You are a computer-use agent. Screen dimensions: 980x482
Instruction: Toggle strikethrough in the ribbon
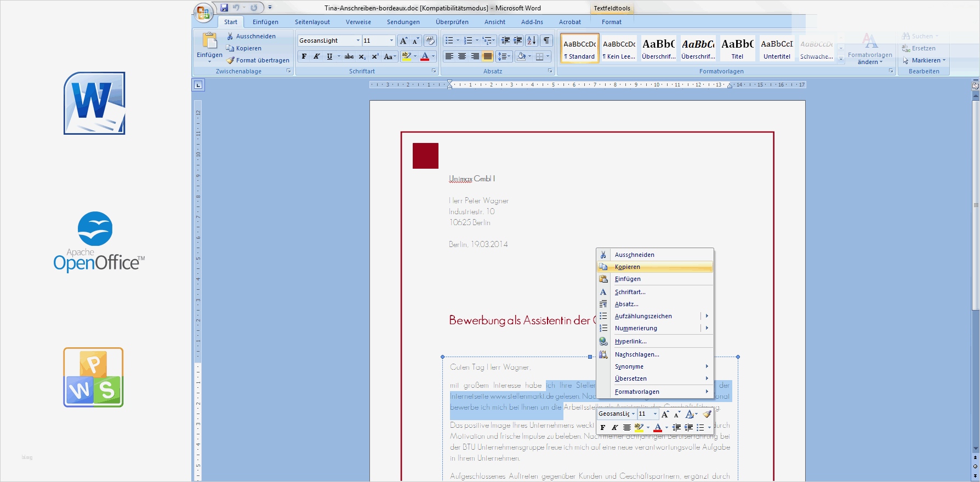tap(349, 56)
